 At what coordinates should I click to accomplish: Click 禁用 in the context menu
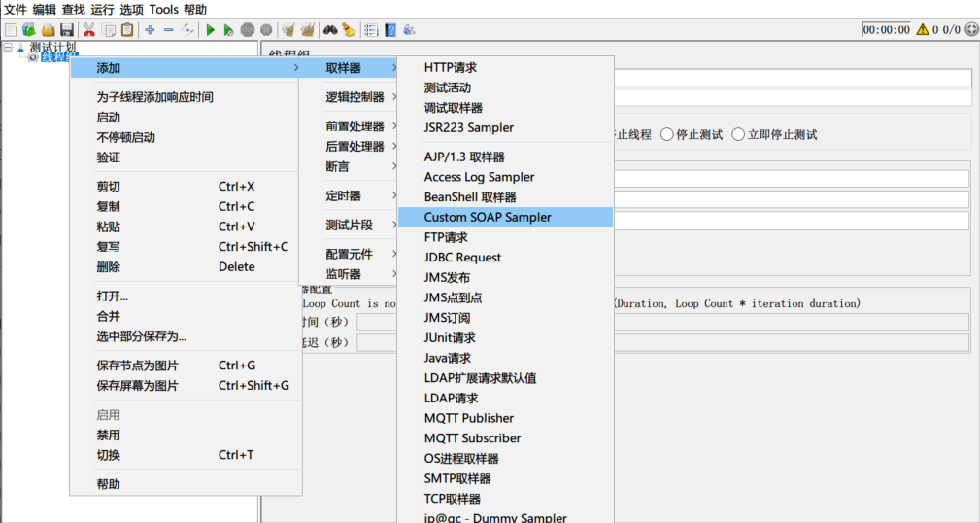coord(109,436)
